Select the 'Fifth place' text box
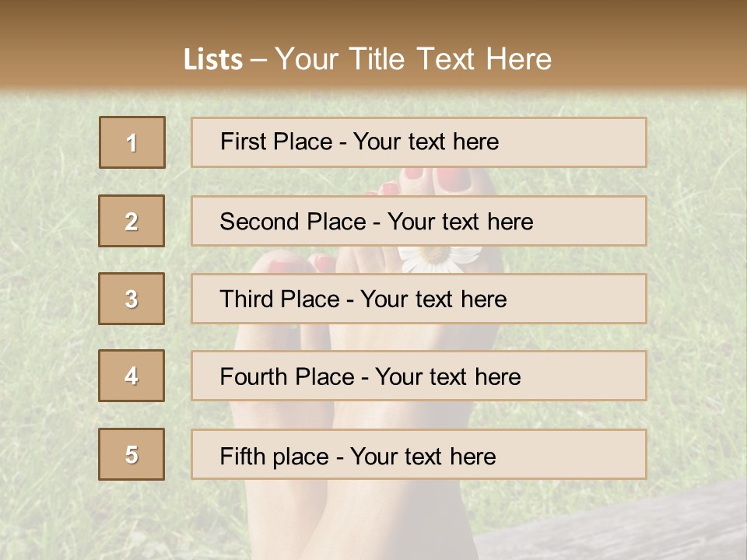This screenshot has height=560, width=747. (x=419, y=454)
